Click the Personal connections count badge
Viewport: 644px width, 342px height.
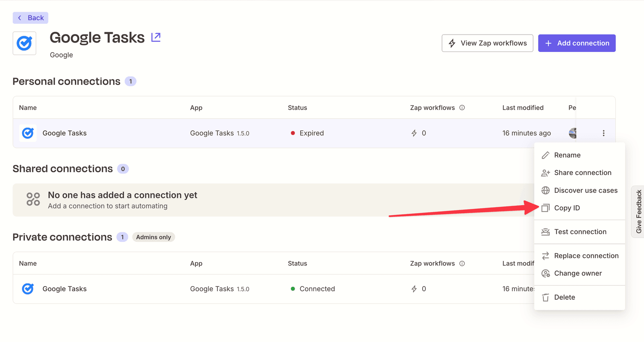(x=130, y=81)
